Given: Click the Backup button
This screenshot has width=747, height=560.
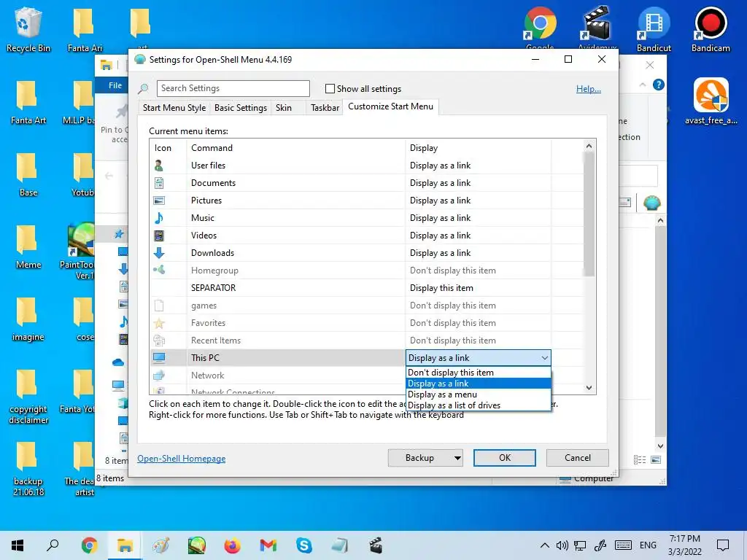Looking at the screenshot, I should 419,458.
